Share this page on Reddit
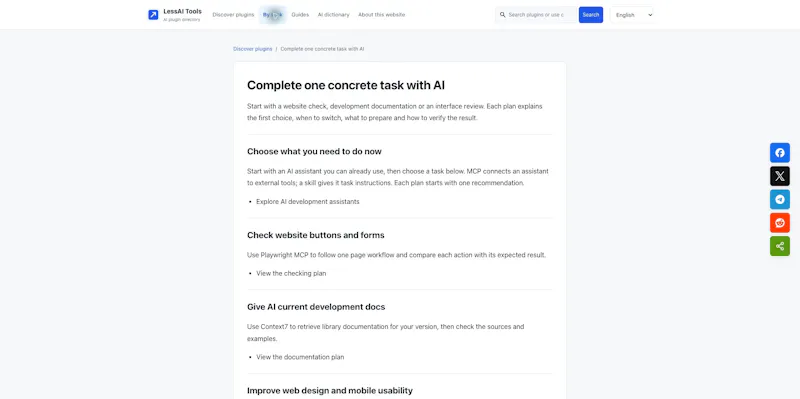 click(780, 223)
